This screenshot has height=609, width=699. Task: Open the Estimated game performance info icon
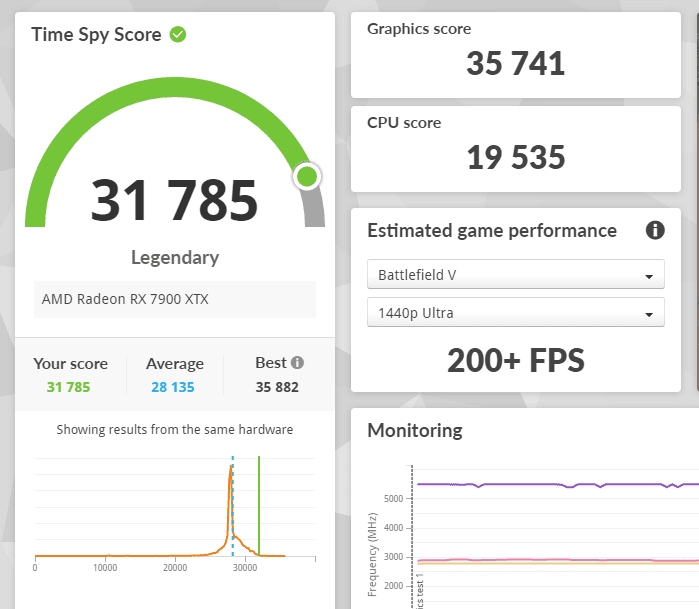pyautogui.click(x=655, y=230)
